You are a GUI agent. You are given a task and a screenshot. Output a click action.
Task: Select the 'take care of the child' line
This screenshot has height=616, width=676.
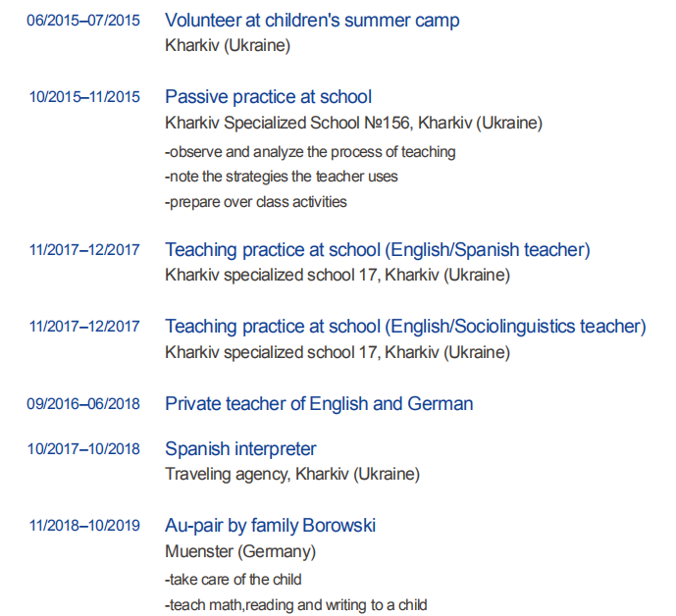[234, 579]
